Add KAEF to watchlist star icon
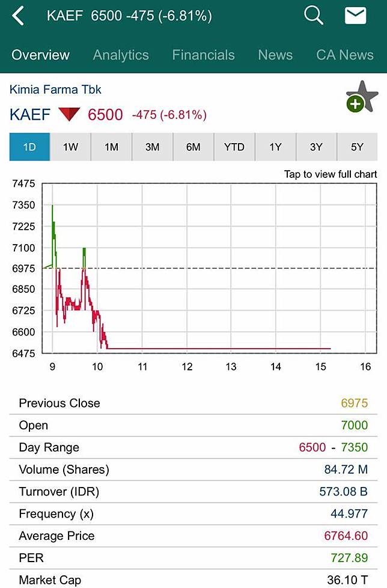The image size is (387, 588). (x=362, y=97)
